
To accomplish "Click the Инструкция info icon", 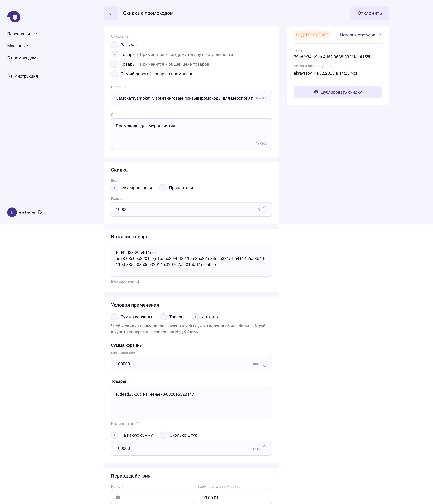I will click(10, 76).
